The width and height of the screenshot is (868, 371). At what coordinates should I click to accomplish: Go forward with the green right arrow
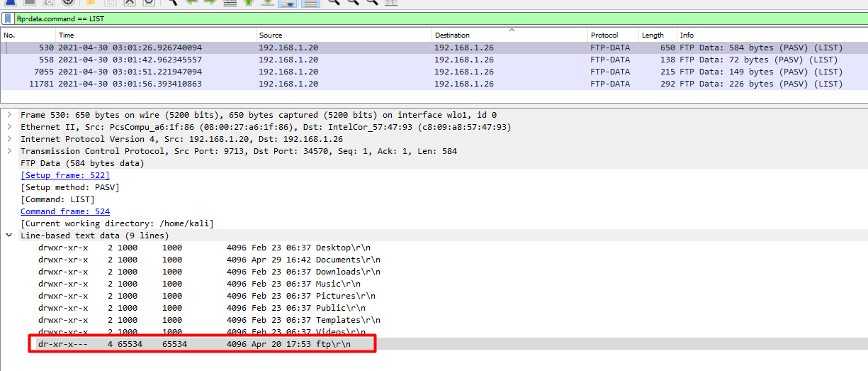pyautogui.click(x=210, y=2)
